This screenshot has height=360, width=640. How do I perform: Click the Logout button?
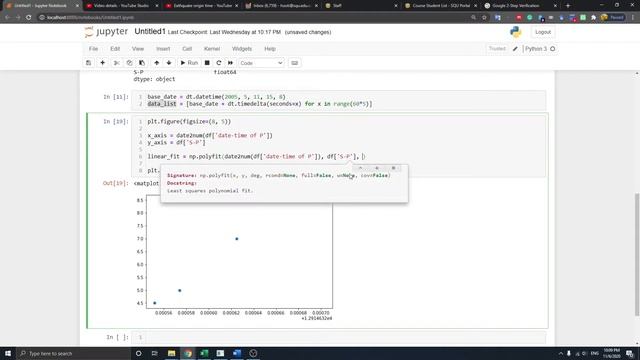pyautogui.click(x=543, y=32)
